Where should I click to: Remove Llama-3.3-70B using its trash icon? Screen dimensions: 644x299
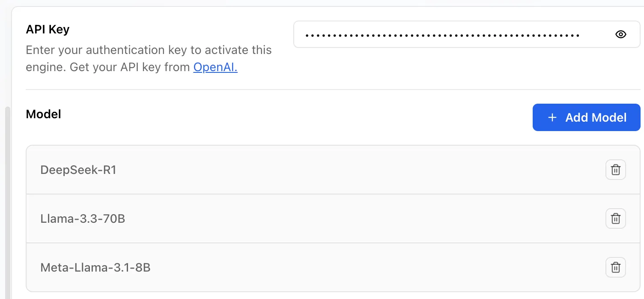pos(615,218)
